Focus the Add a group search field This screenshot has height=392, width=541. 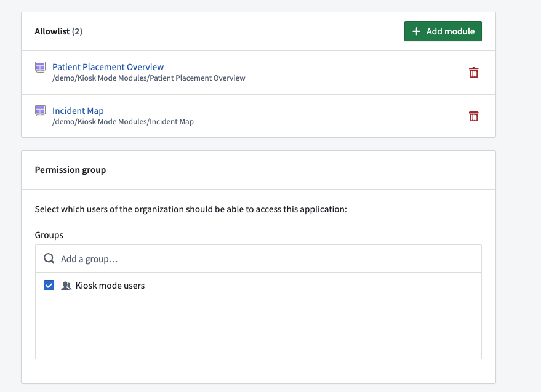(x=258, y=259)
